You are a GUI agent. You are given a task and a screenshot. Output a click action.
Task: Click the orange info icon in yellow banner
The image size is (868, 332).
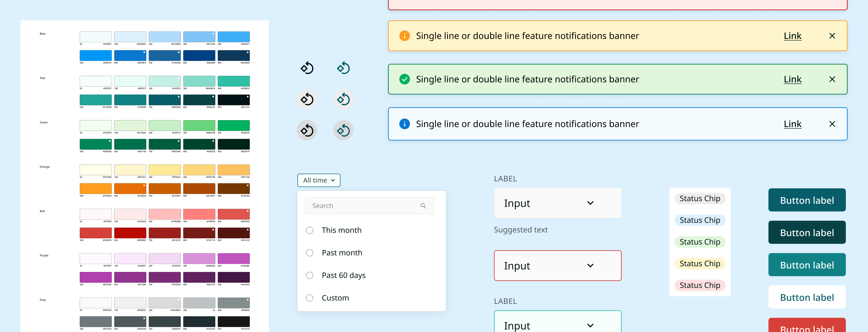click(404, 36)
